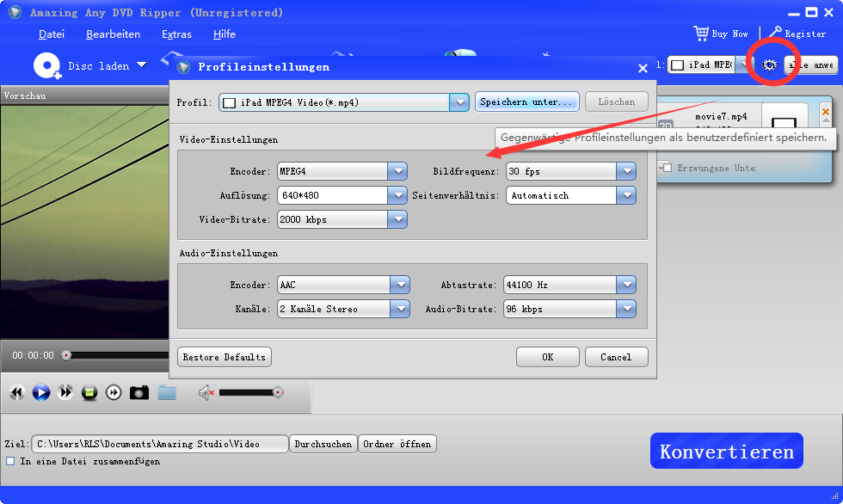Open the Datei menu
Screen dimensions: 843x504
[52, 34]
